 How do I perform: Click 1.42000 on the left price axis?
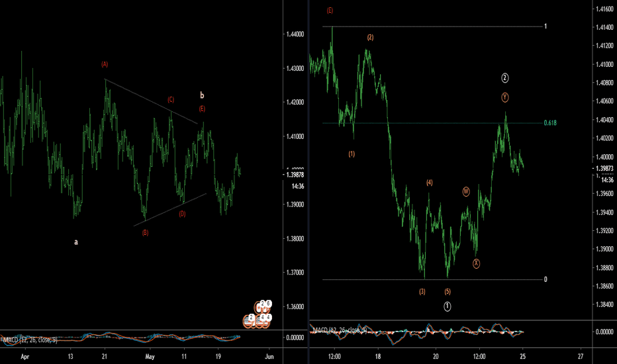[295, 103]
